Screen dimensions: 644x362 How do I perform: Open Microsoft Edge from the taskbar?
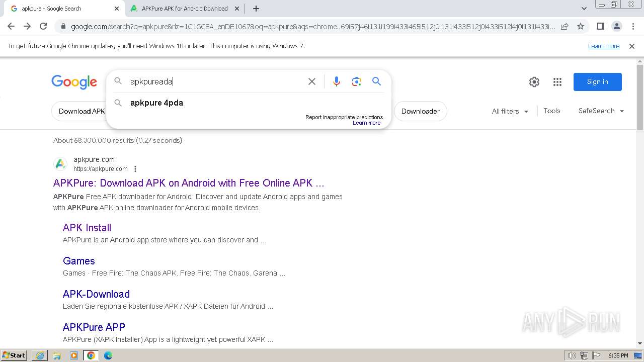tap(108, 355)
